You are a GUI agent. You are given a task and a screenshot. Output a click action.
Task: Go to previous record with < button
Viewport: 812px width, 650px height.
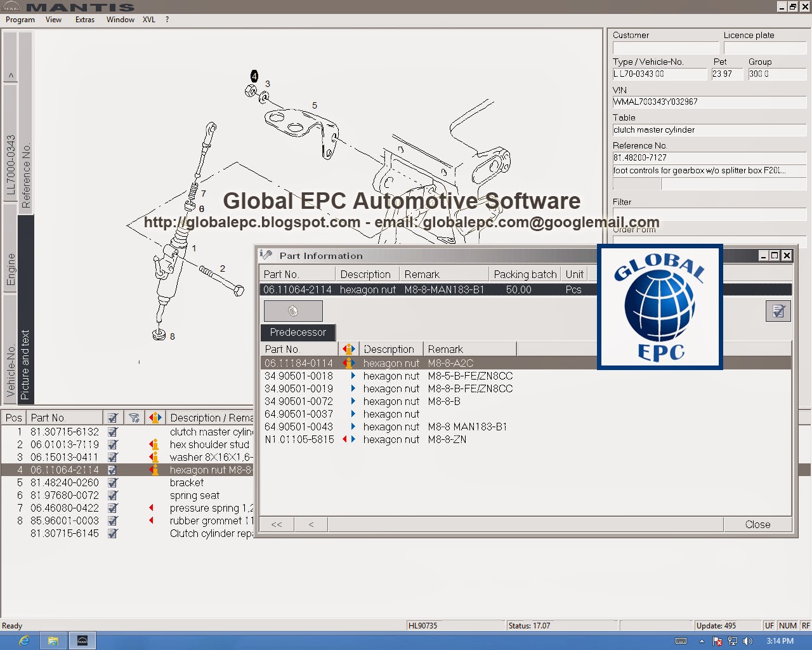click(311, 524)
